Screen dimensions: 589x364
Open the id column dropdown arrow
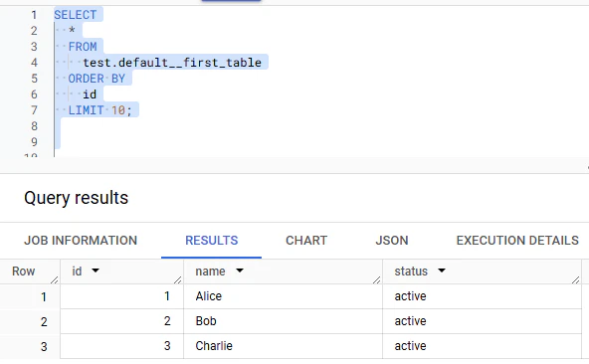click(96, 271)
